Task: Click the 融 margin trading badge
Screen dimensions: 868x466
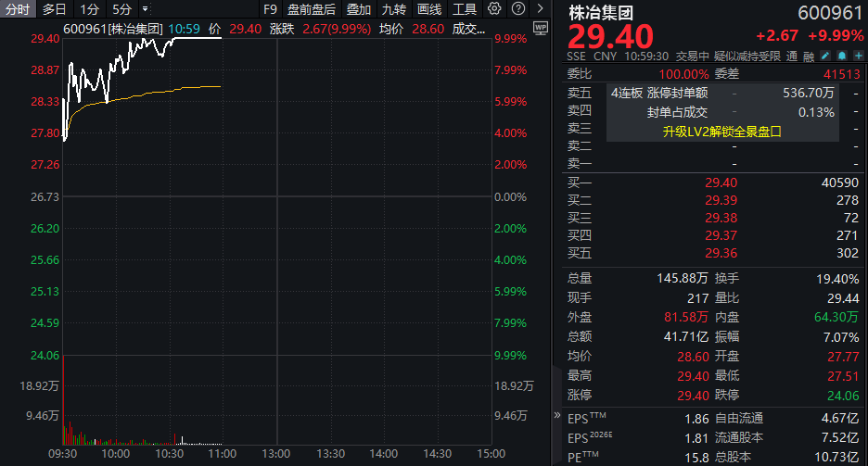Action: 808,56
